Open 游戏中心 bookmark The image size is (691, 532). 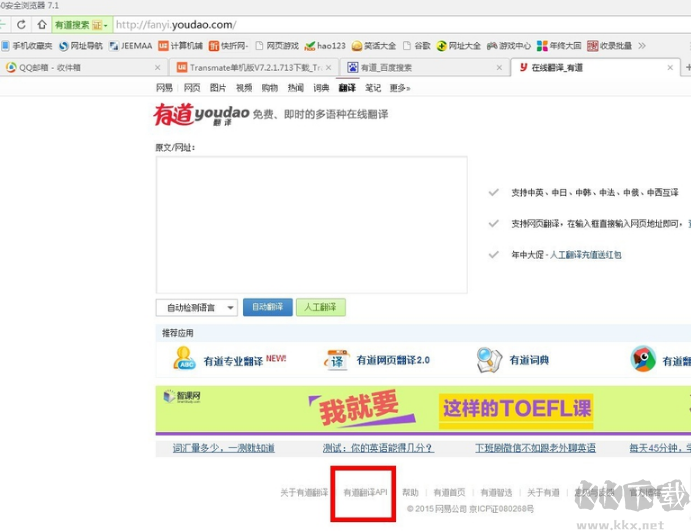pos(509,46)
